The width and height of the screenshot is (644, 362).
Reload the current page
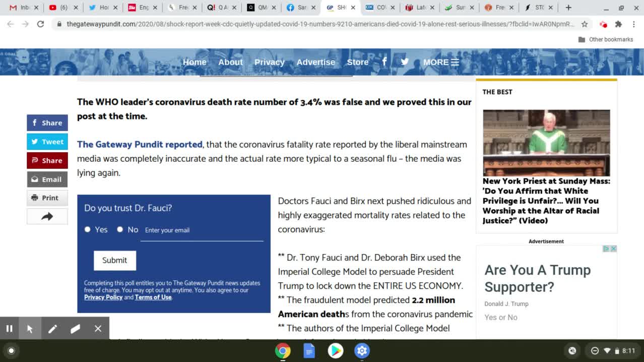point(41,24)
